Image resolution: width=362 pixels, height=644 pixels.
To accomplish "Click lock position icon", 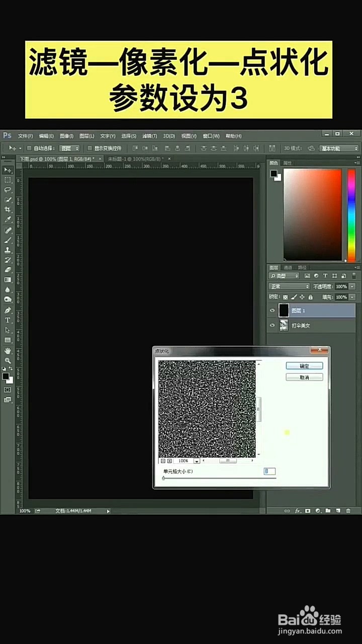I will point(302,297).
